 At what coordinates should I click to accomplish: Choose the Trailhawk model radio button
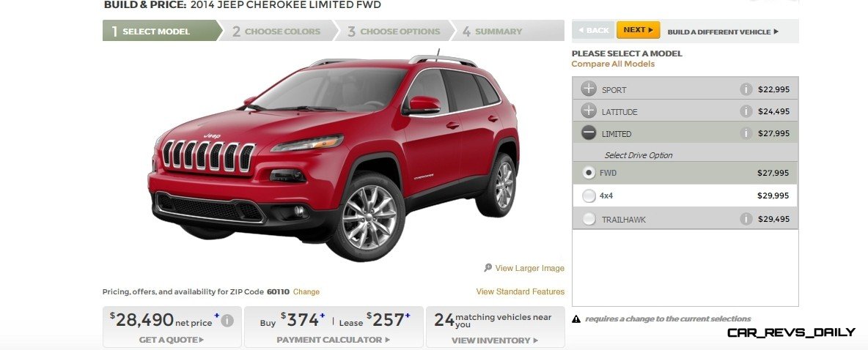coord(589,219)
